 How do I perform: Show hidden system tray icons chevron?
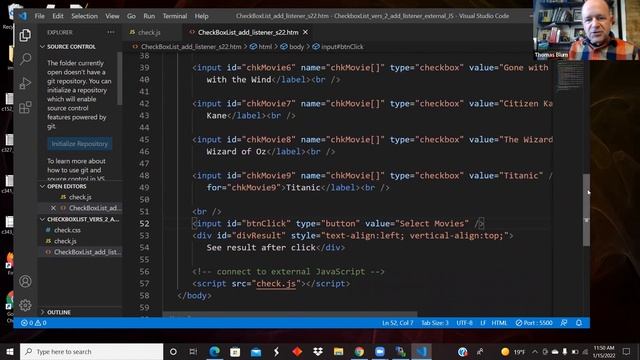[535, 351]
